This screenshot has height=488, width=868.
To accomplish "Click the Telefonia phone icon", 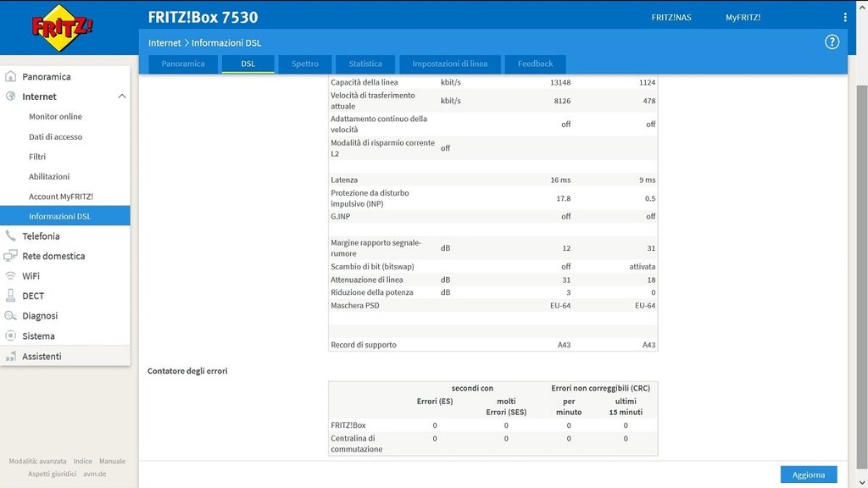I will pyautogui.click(x=10, y=236).
